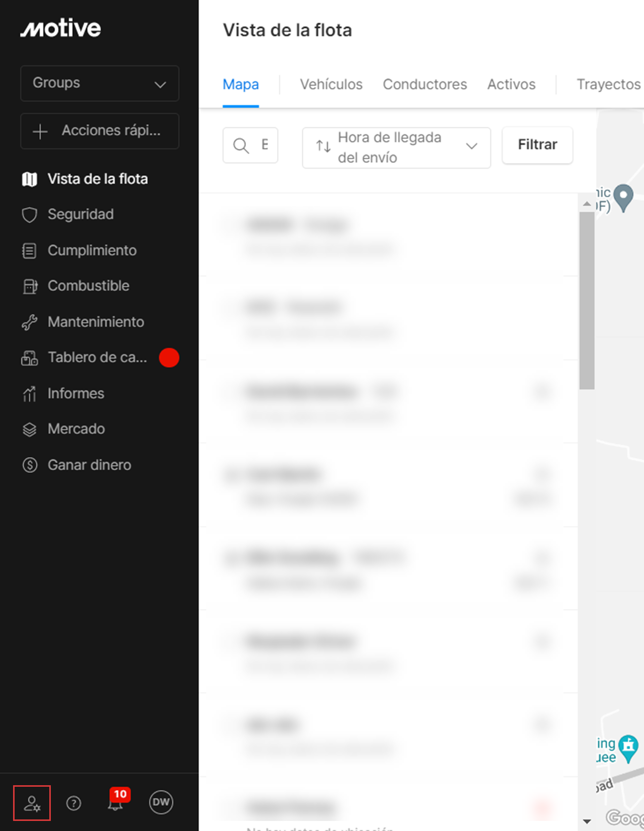Open Cumplimiento in the sidebar

coord(92,251)
